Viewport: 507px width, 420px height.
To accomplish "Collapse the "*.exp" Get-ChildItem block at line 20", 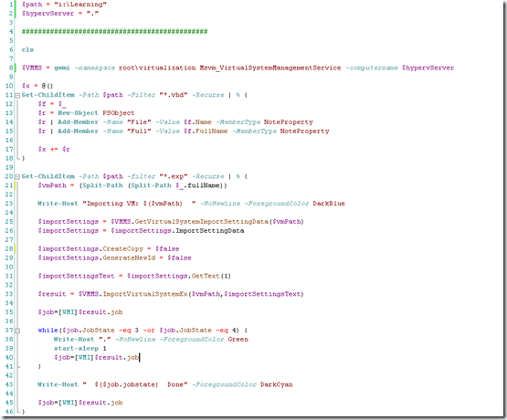I will (x=17, y=177).
